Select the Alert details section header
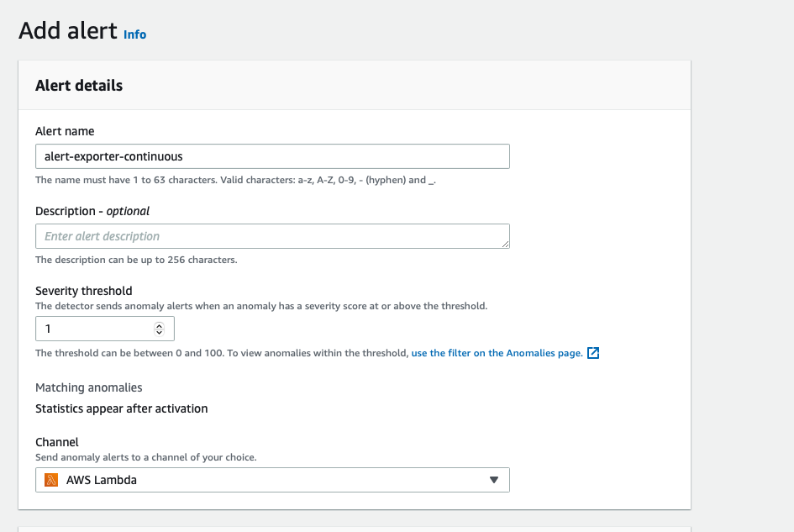This screenshot has width=794, height=532. (79, 86)
